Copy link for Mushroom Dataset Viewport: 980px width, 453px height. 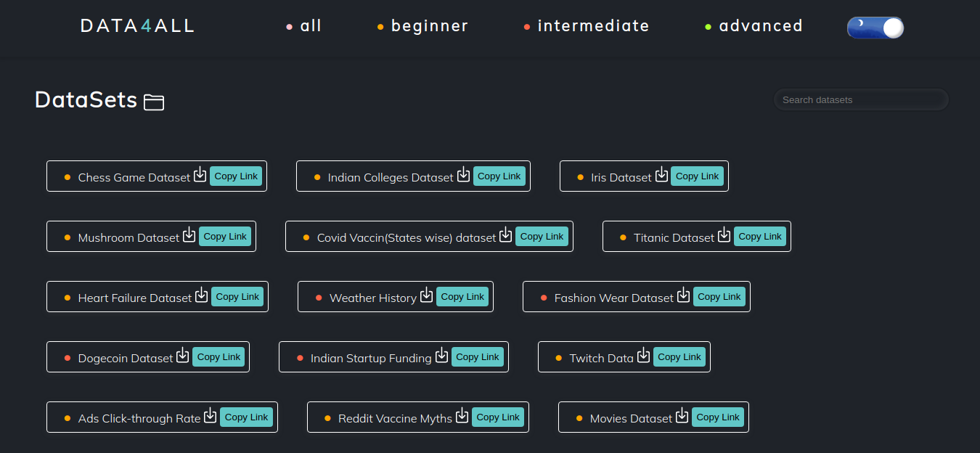pyautogui.click(x=225, y=237)
